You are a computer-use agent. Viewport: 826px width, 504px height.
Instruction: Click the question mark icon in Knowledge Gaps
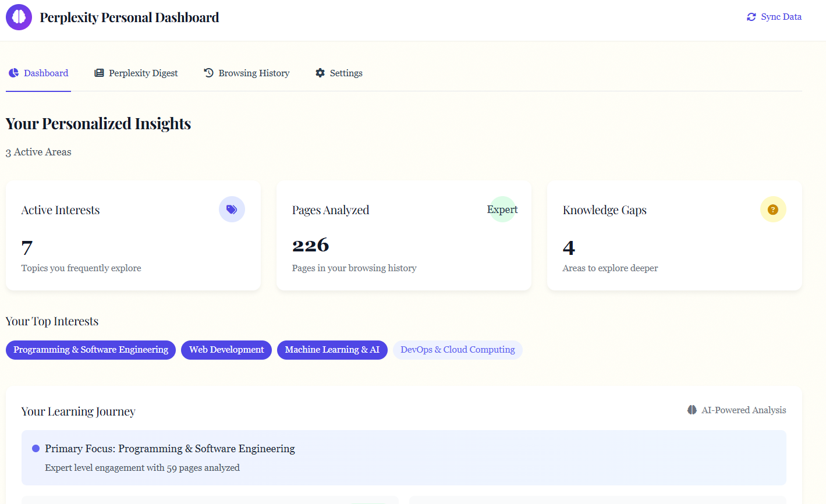(773, 210)
